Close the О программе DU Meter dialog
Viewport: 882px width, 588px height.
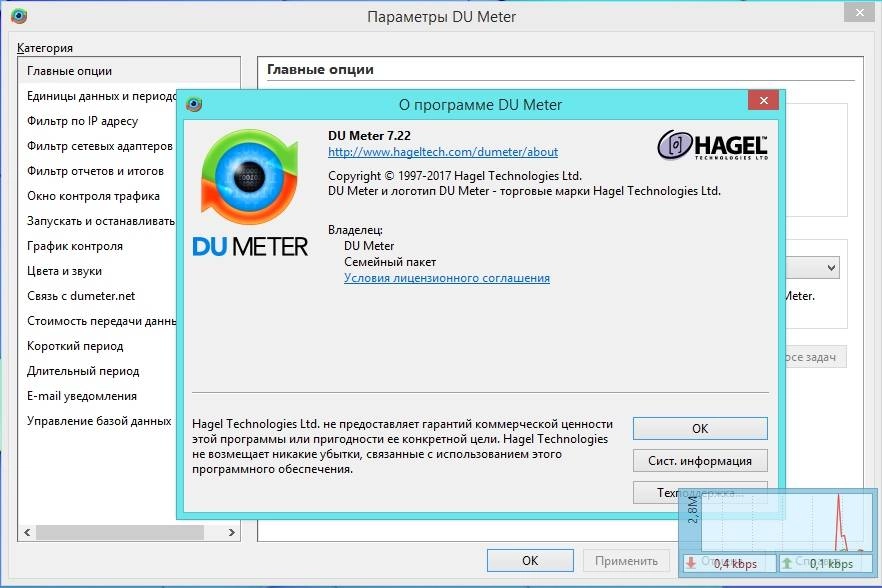[763, 101]
